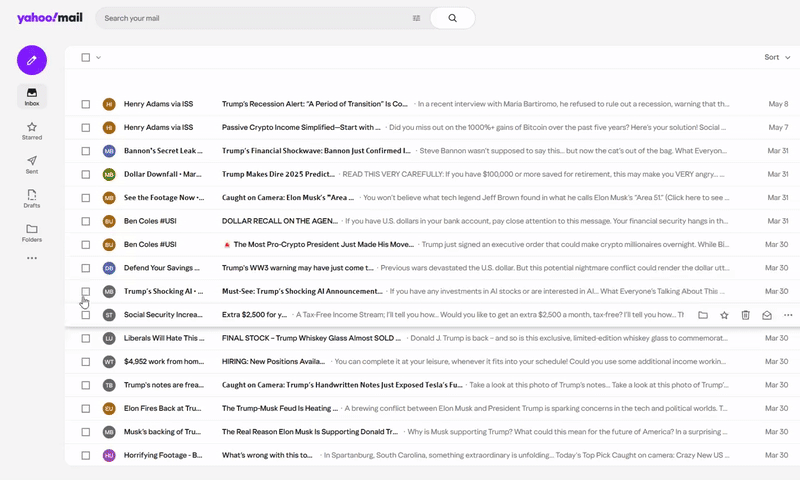Open advanced search filter icon

[416, 18]
